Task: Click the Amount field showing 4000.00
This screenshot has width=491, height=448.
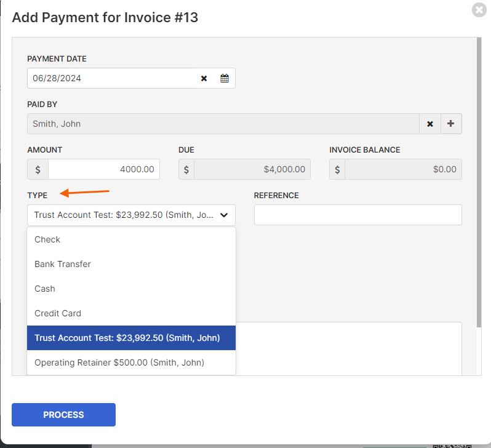Action: coord(104,169)
